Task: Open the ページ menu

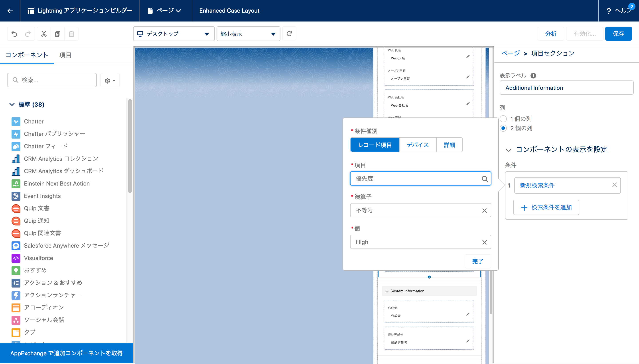Action: [x=165, y=11]
